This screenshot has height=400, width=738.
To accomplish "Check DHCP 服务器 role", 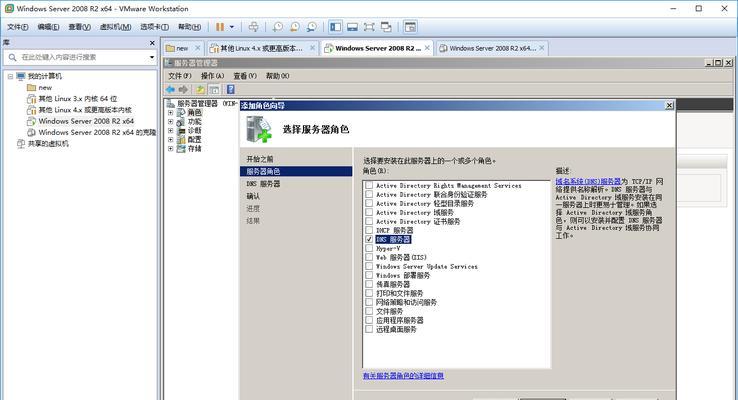I will [369, 230].
